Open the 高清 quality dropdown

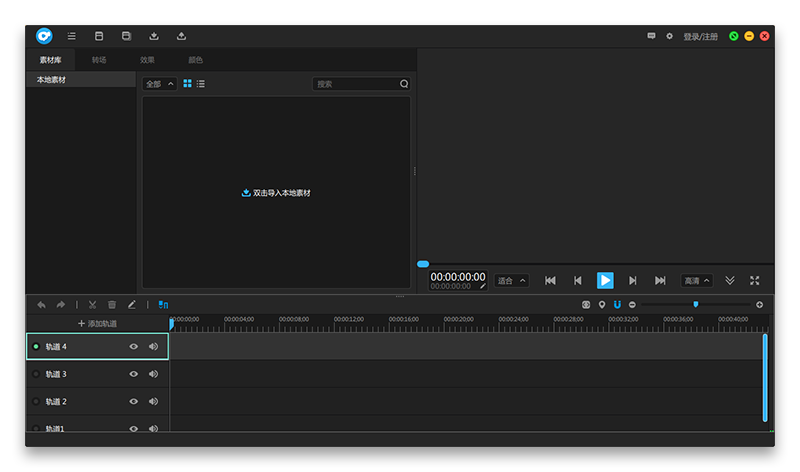[x=697, y=281]
